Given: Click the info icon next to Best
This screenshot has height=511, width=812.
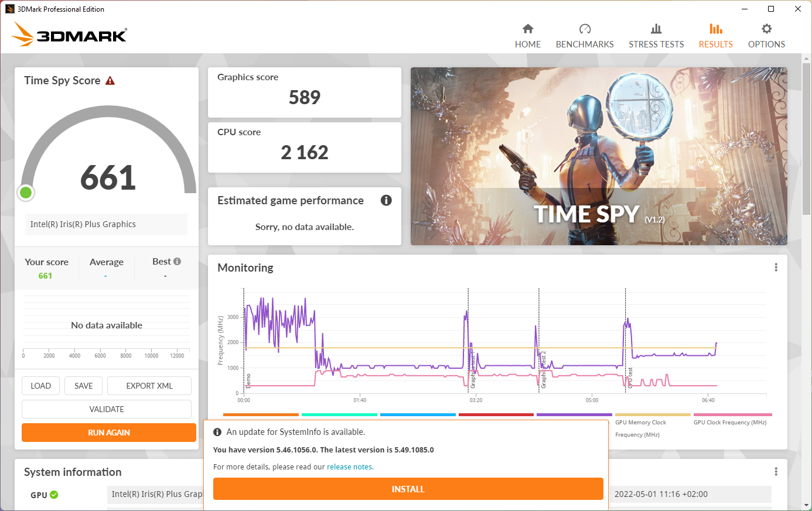Looking at the screenshot, I should point(177,262).
